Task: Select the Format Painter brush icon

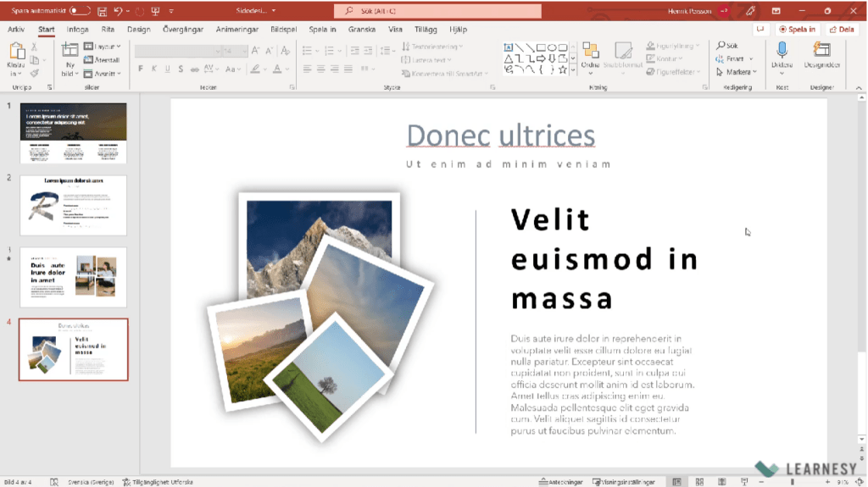Action: (x=35, y=73)
